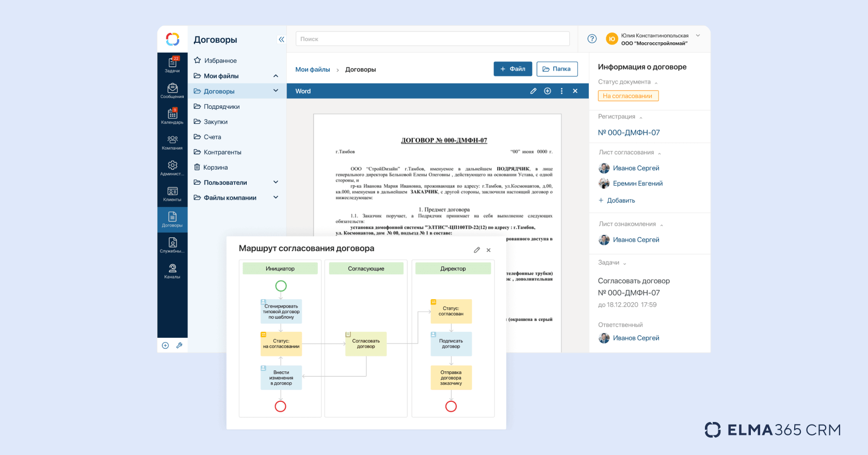The height and width of the screenshot is (455, 868).
Task: Go to Компания in the sidebar
Action: tap(172, 142)
